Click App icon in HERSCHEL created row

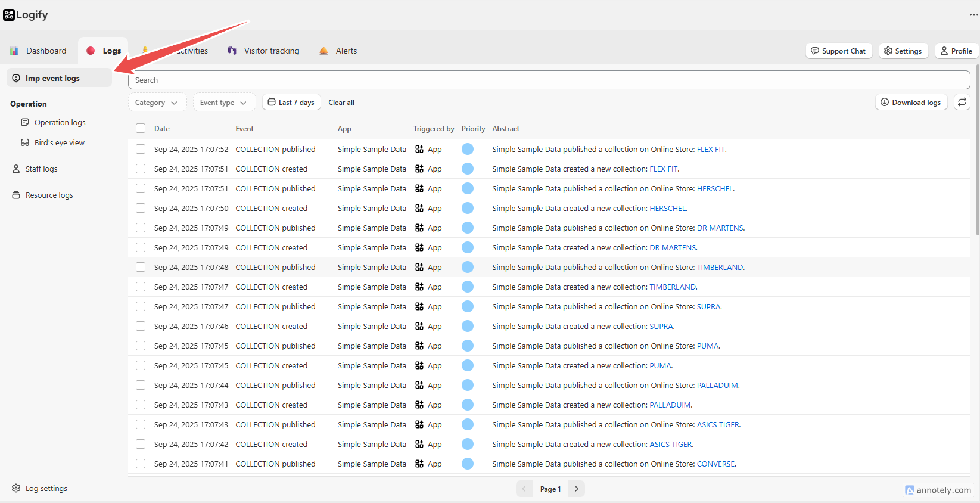[419, 208]
